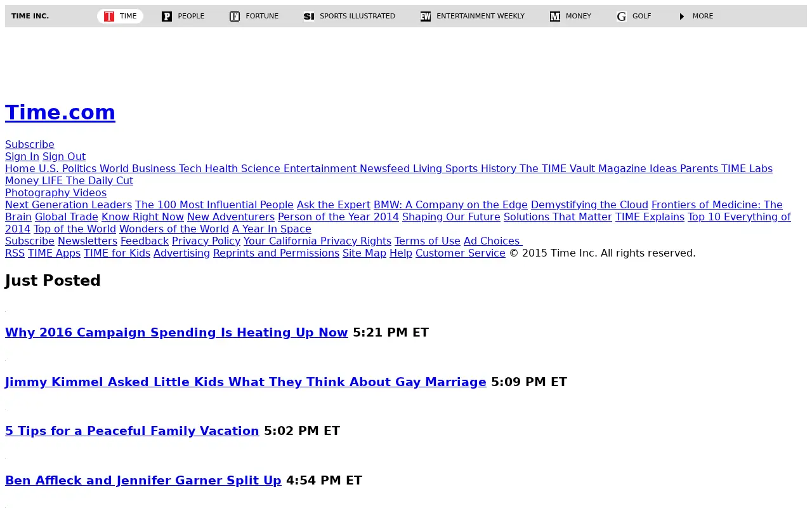
Task: Open the Ideas section
Action: point(663,169)
